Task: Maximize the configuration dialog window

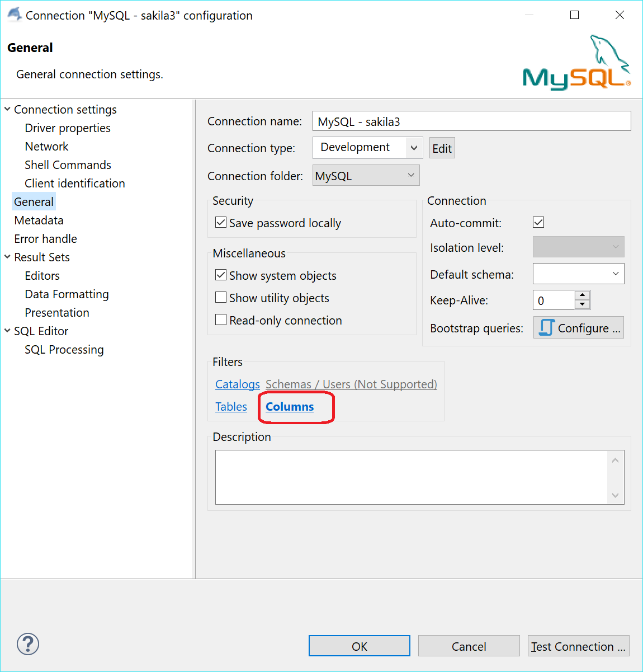Action: click(x=574, y=15)
